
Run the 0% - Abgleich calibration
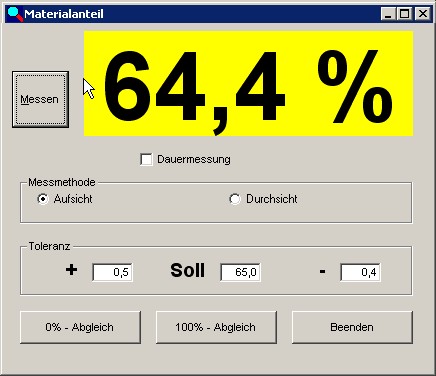tap(80, 327)
